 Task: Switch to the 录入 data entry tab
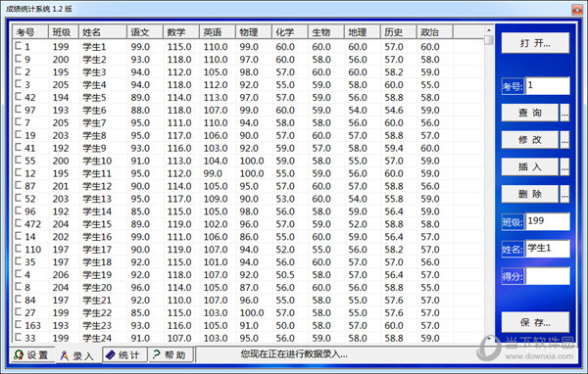pos(79,354)
